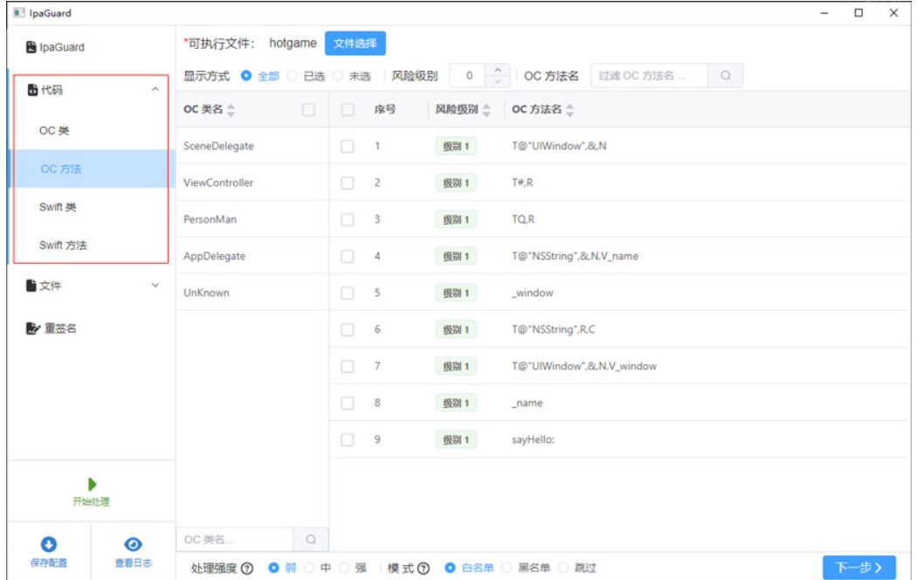Select the 全部 display radio button
This screenshot has height=580, width=924.
point(246,75)
